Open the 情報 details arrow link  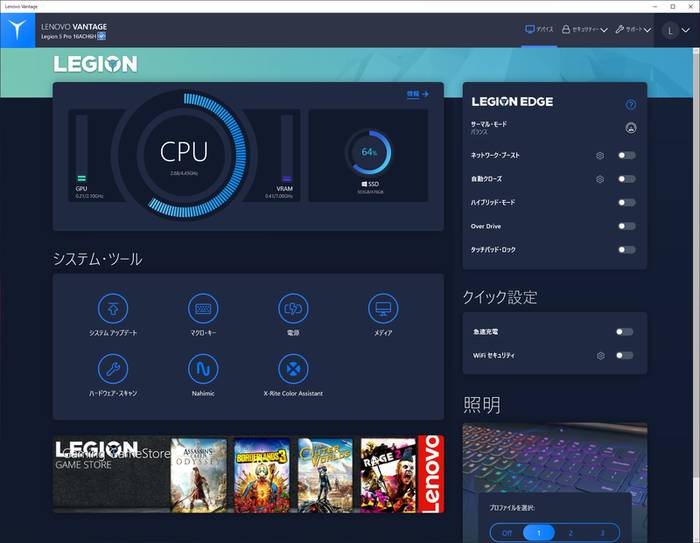point(418,94)
